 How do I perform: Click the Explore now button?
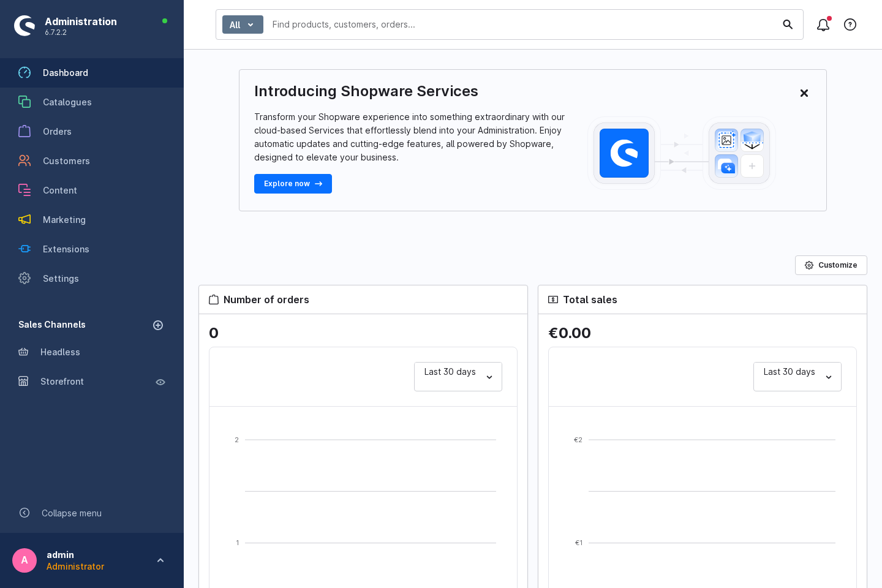click(x=293, y=184)
